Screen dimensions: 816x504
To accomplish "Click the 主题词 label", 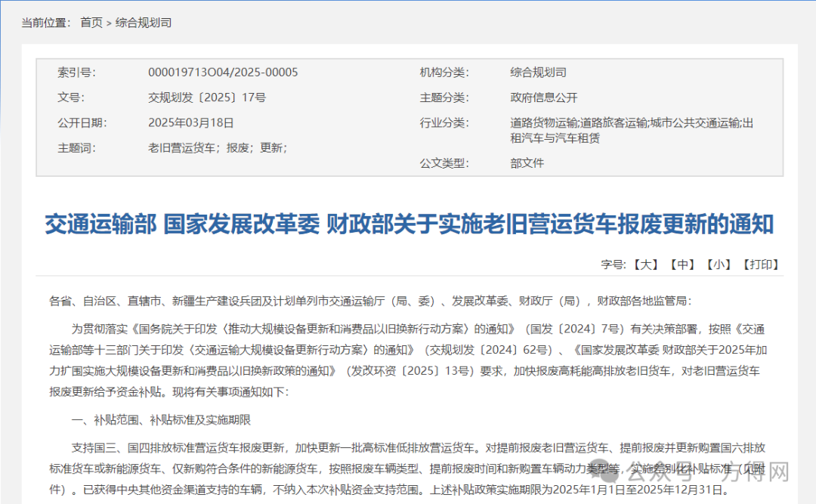I will point(76,148).
